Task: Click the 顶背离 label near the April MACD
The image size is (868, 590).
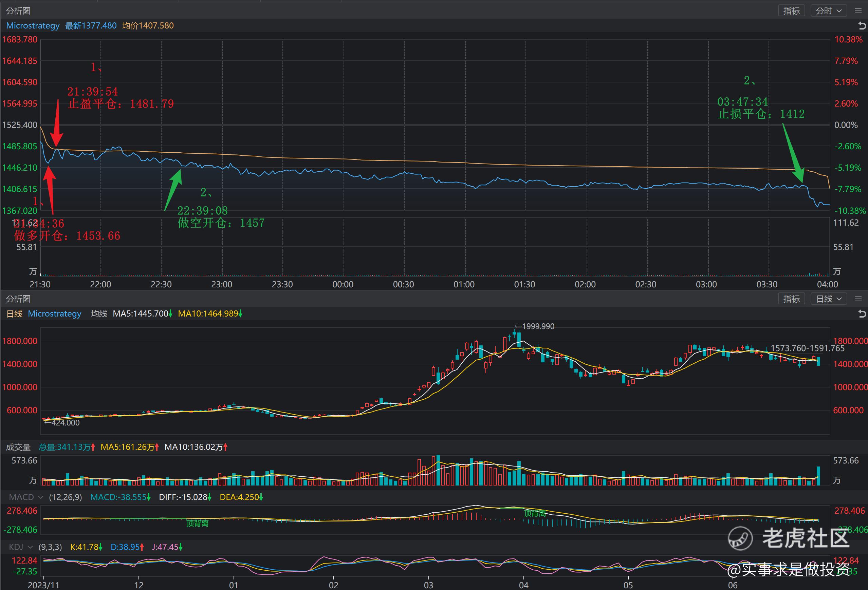Action: coord(534,514)
